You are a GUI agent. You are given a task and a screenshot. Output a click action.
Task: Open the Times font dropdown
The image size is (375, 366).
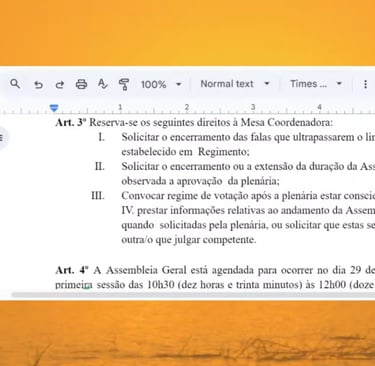pos(316,84)
